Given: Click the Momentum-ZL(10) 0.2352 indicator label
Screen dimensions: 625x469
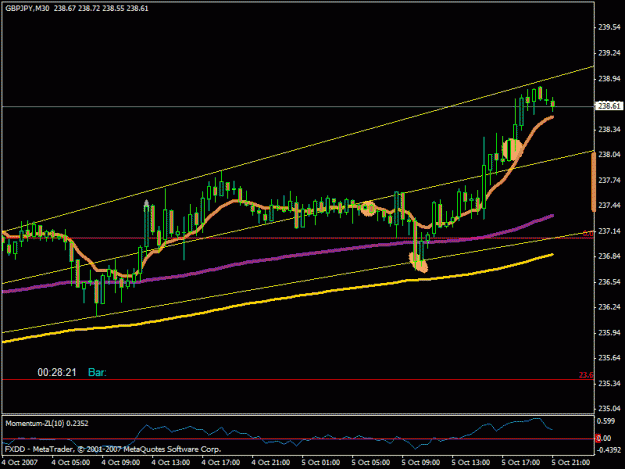Looking at the screenshot, I should click(47, 424).
